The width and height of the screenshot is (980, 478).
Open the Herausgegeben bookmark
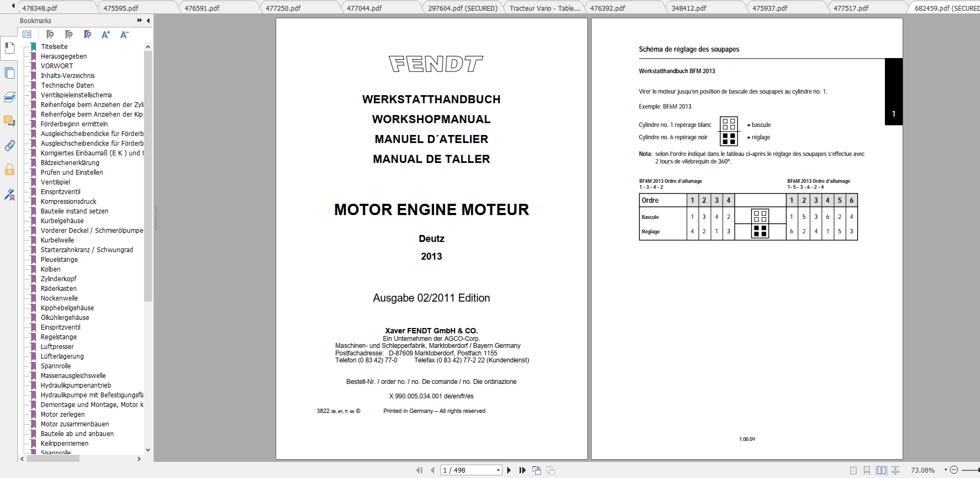pos(64,56)
